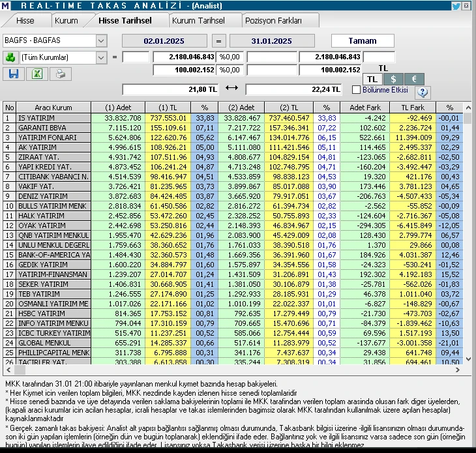Image resolution: width=476 pixels, height=453 pixels.
Task: Click the 11.394.009 TL Fark cell
Action: pyautogui.click(x=413, y=138)
